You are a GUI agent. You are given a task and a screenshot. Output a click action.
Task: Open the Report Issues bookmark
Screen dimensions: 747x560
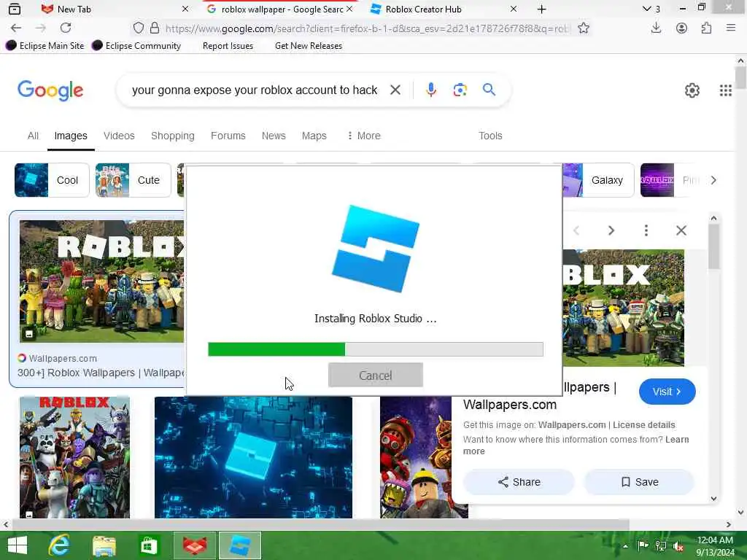pos(228,46)
